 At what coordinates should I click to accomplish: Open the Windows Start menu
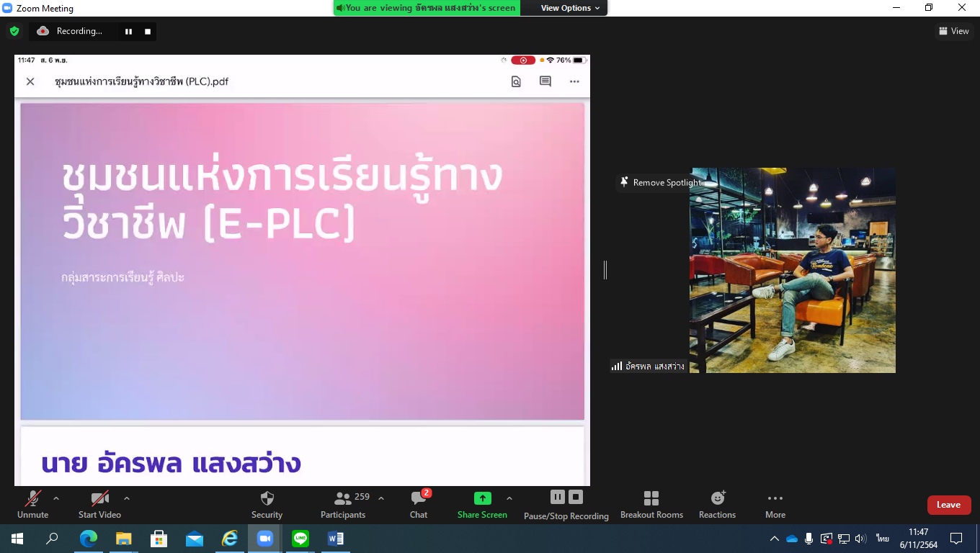(17, 539)
